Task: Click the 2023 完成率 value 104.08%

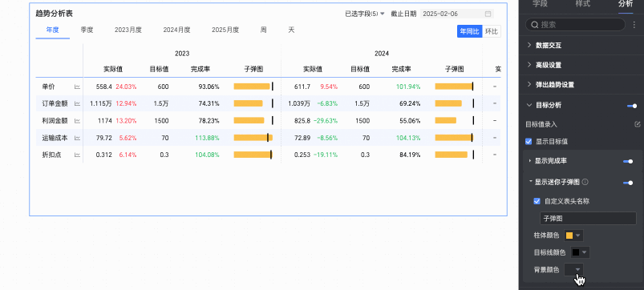Action: tap(209, 155)
